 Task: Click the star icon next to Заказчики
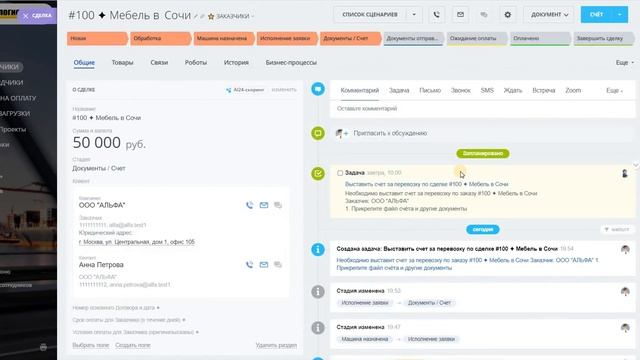[211, 16]
